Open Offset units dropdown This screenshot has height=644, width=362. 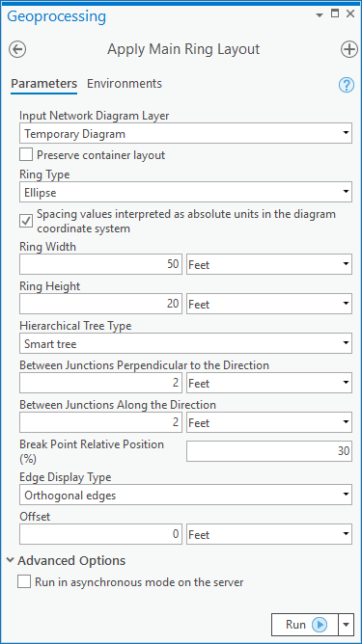tap(269, 534)
